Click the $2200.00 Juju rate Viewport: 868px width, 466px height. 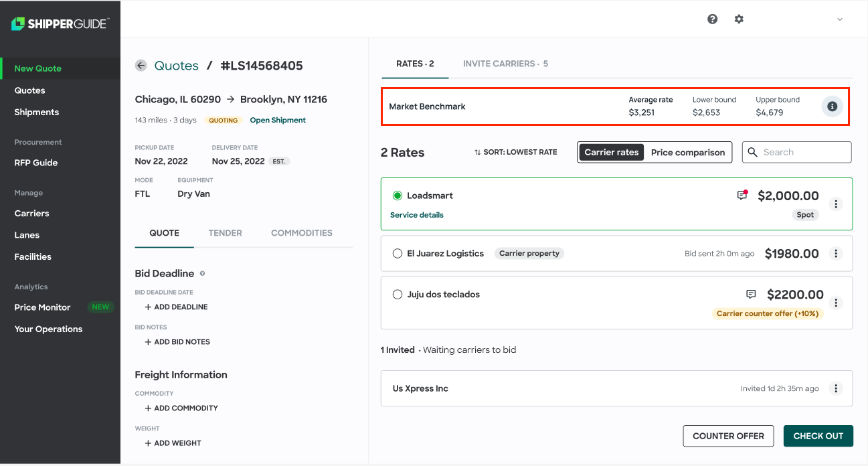795,295
